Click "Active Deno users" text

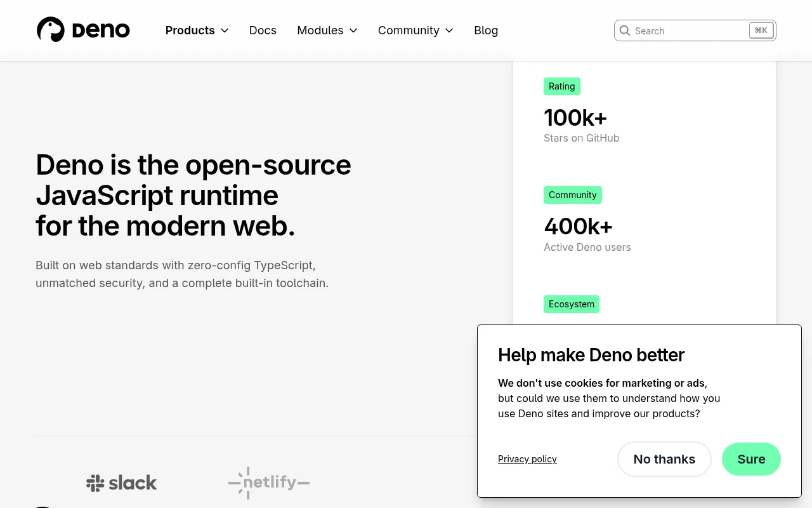click(x=587, y=247)
